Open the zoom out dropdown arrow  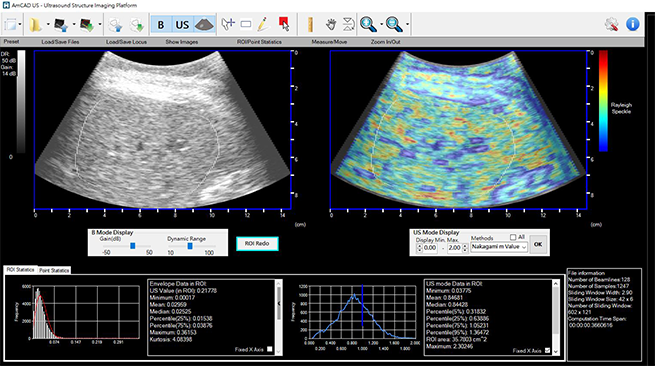(407, 25)
